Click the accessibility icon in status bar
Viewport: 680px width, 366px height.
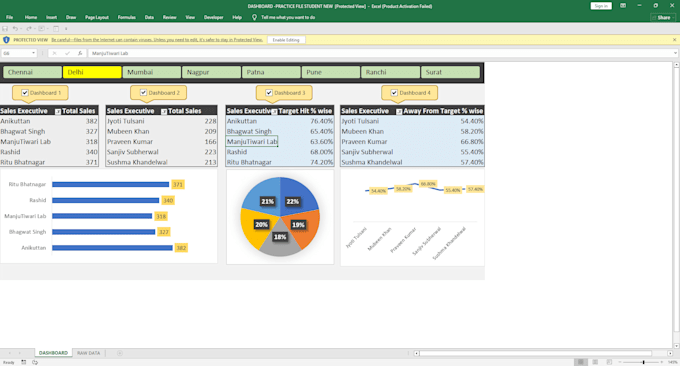35,362
